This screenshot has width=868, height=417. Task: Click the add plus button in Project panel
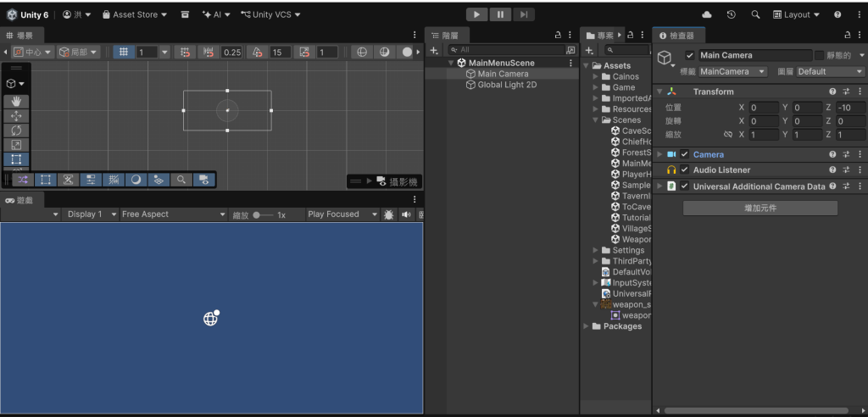point(589,50)
